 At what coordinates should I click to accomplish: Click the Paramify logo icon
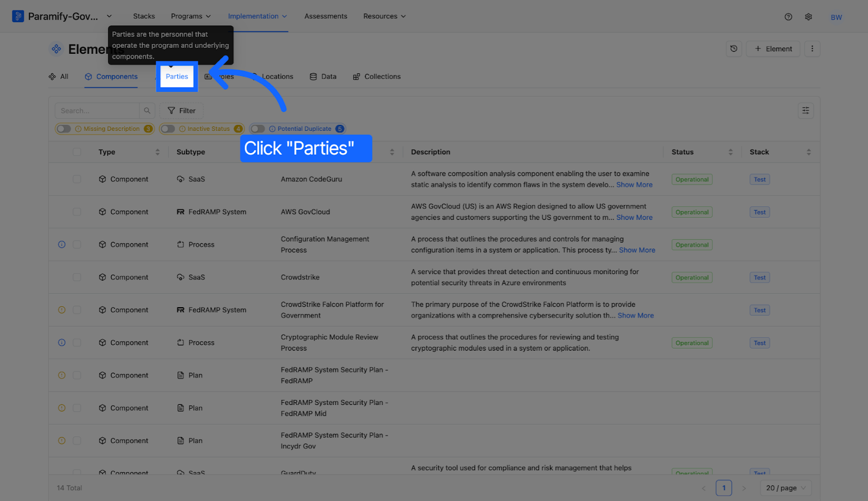pyautogui.click(x=18, y=16)
